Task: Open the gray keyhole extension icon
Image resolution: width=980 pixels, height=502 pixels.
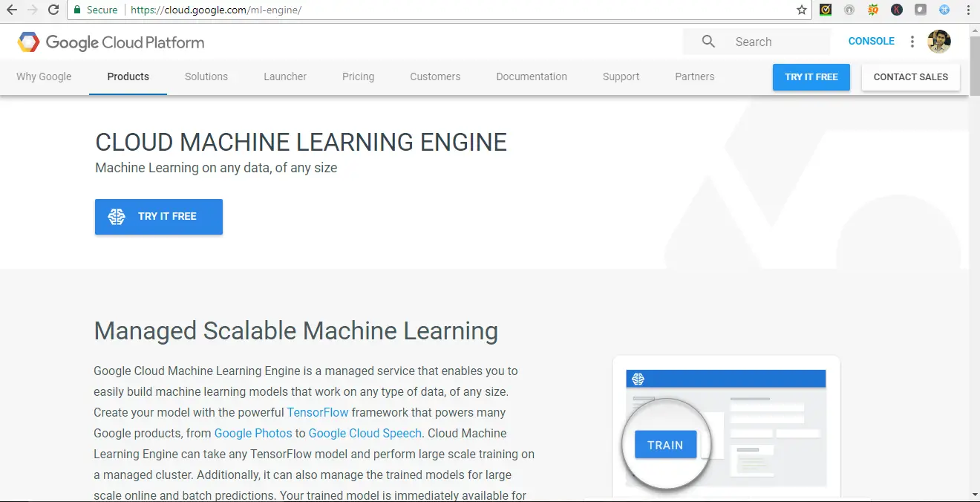Action: 849,10
